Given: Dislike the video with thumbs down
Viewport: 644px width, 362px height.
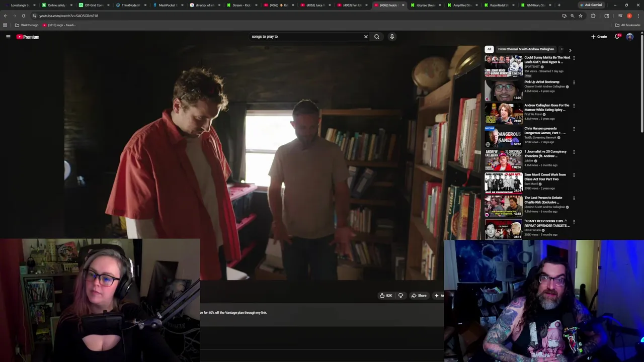Looking at the screenshot, I should pyautogui.click(x=400, y=296).
